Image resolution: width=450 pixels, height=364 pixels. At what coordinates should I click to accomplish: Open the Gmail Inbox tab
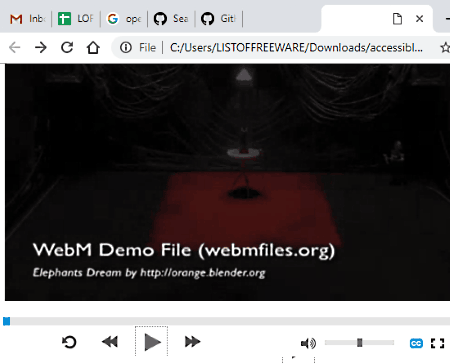tap(27, 19)
